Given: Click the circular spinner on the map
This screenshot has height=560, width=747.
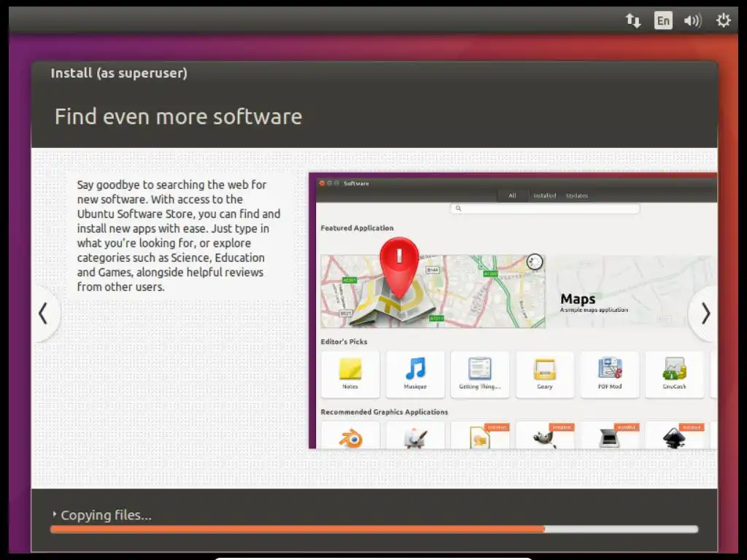Looking at the screenshot, I should [x=535, y=262].
